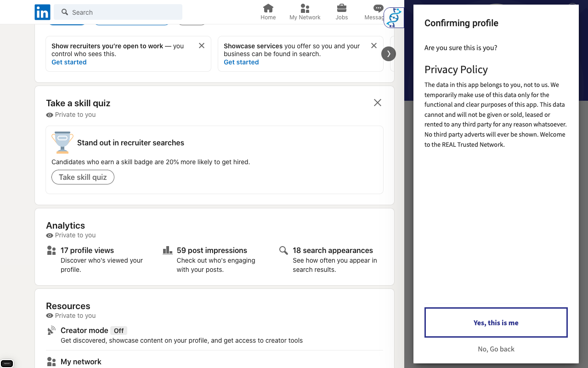Click Get started under Showcase services
Screen dimensions: 588x368
coord(241,62)
